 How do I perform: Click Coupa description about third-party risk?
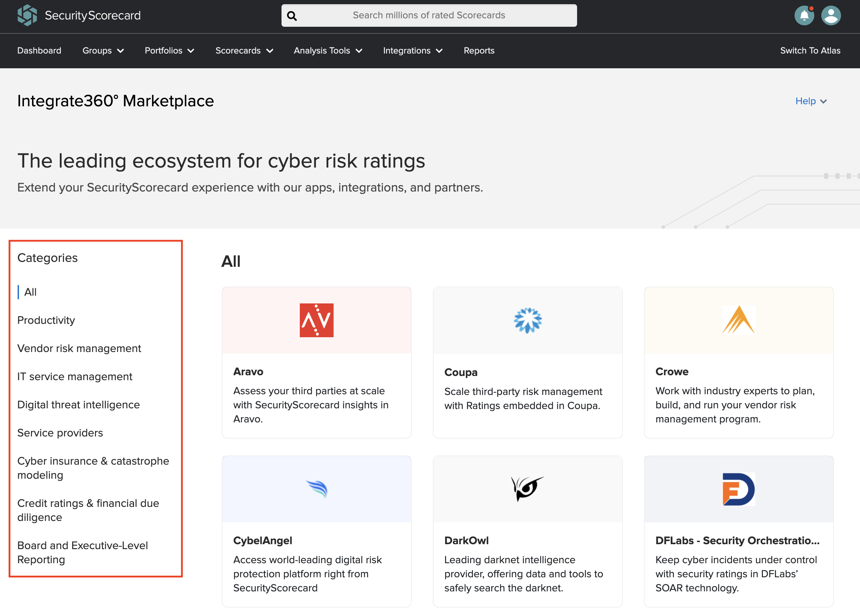[x=523, y=398]
